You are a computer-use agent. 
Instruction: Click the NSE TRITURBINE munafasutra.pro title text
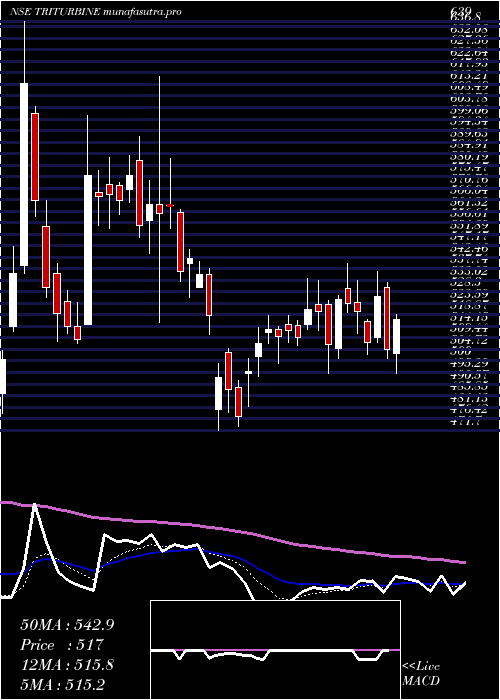point(96,12)
